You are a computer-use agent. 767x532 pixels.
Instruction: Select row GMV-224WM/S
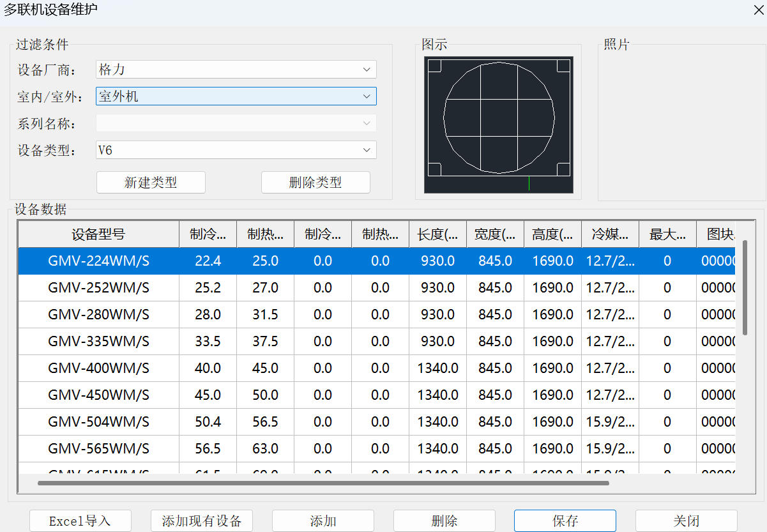[x=377, y=261]
